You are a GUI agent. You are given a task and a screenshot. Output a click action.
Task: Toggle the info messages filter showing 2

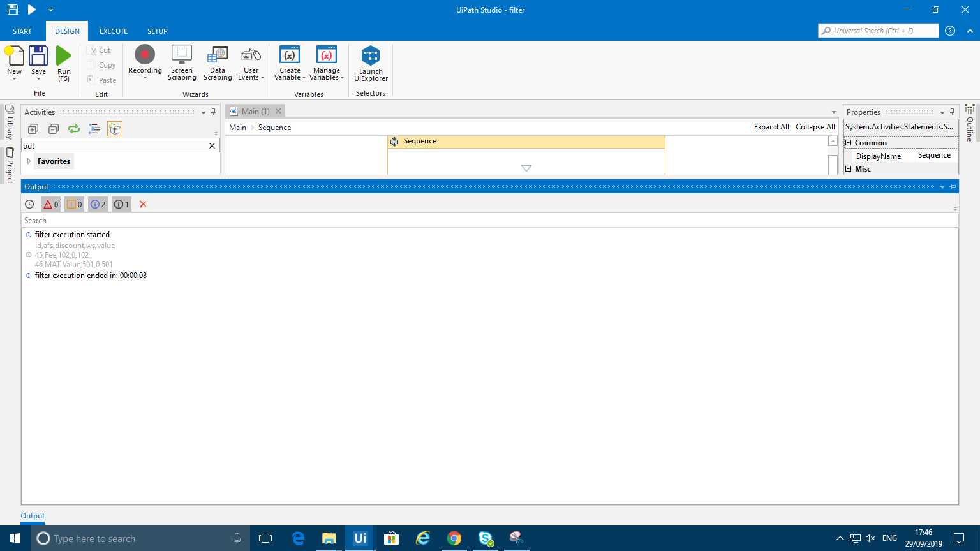(x=98, y=204)
